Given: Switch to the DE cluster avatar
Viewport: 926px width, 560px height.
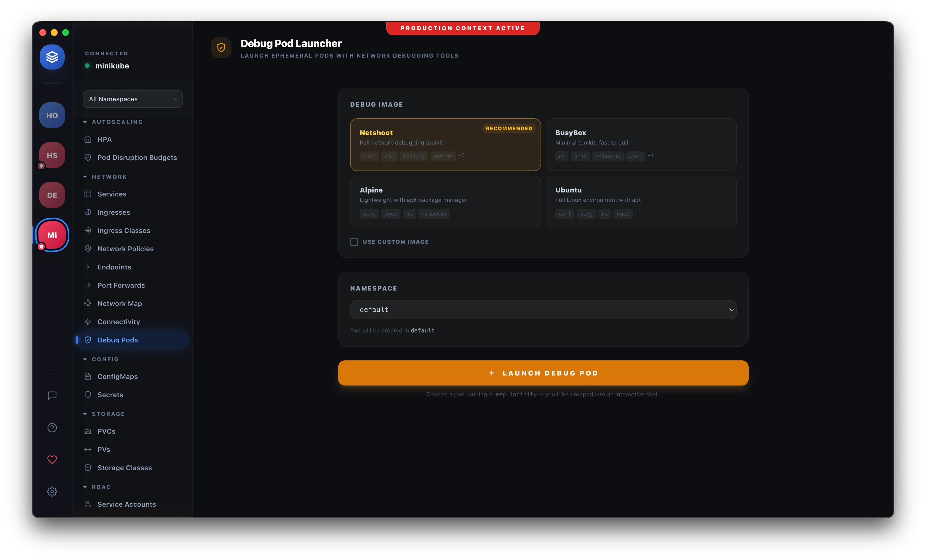Looking at the screenshot, I should tap(52, 195).
